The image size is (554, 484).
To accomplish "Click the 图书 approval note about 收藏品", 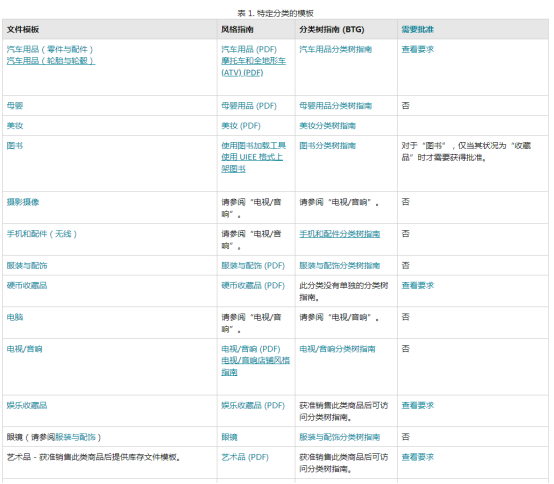I will (x=466, y=152).
